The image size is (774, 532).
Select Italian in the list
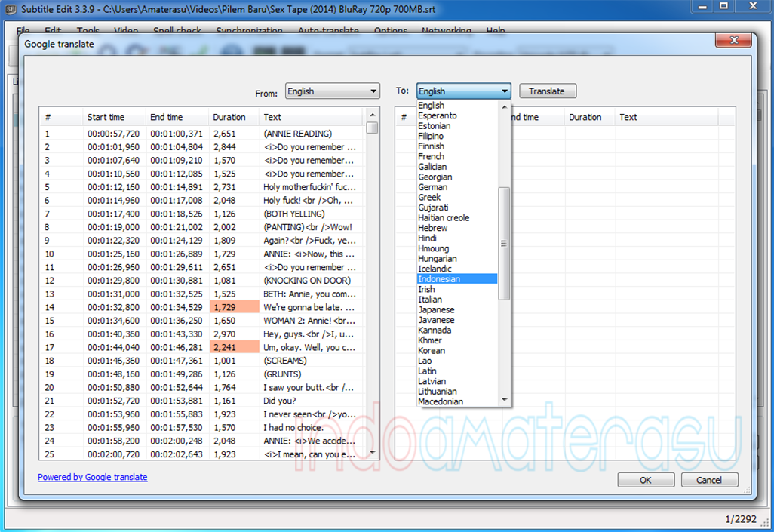(x=457, y=300)
